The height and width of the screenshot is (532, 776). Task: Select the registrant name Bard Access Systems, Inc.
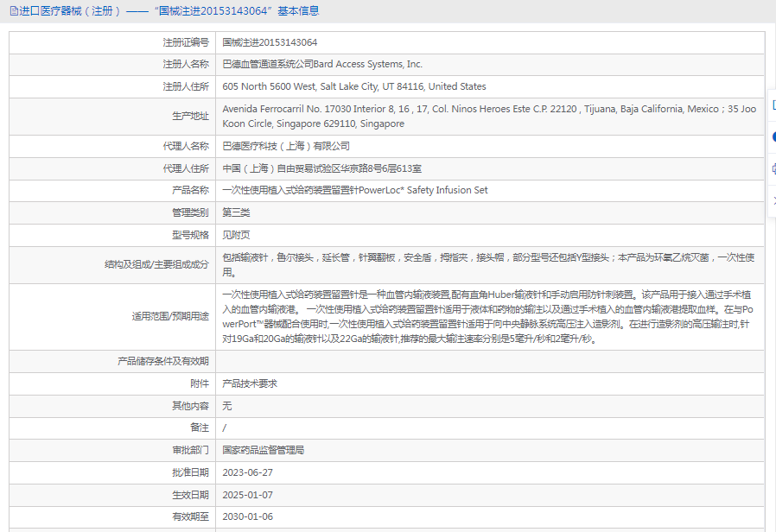(x=368, y=64)
